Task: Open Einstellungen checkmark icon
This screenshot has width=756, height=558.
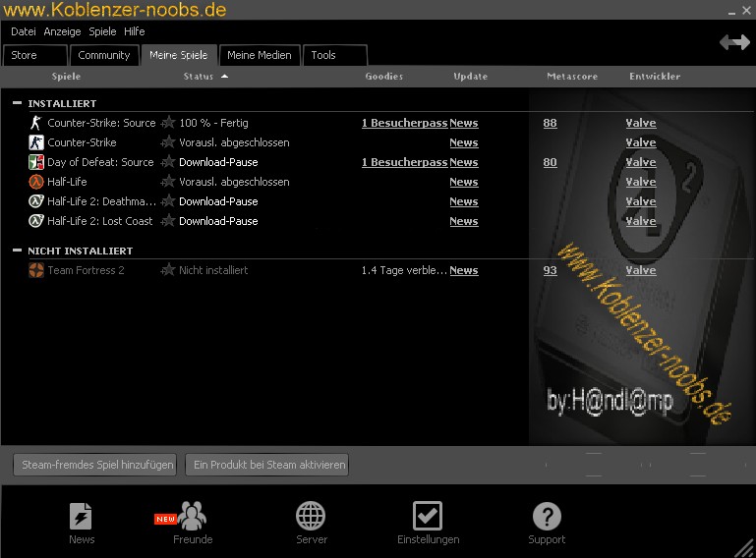Action: click(428, 516)
